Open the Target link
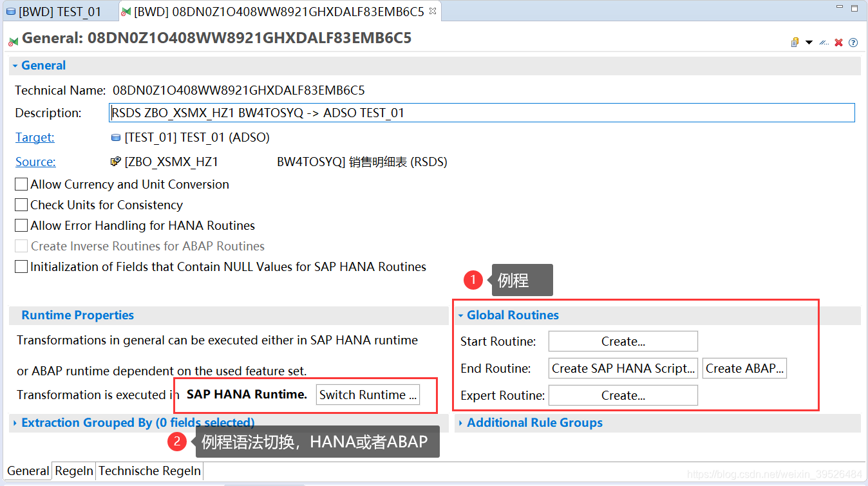The width and height of the screenshot is (868, 486). (x=35, y=137)
